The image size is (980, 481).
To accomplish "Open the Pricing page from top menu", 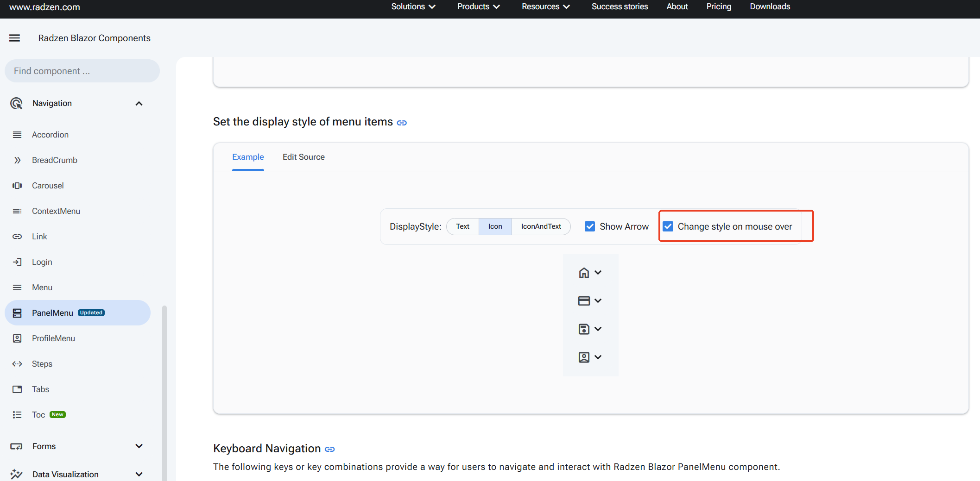I will [719, 6].
